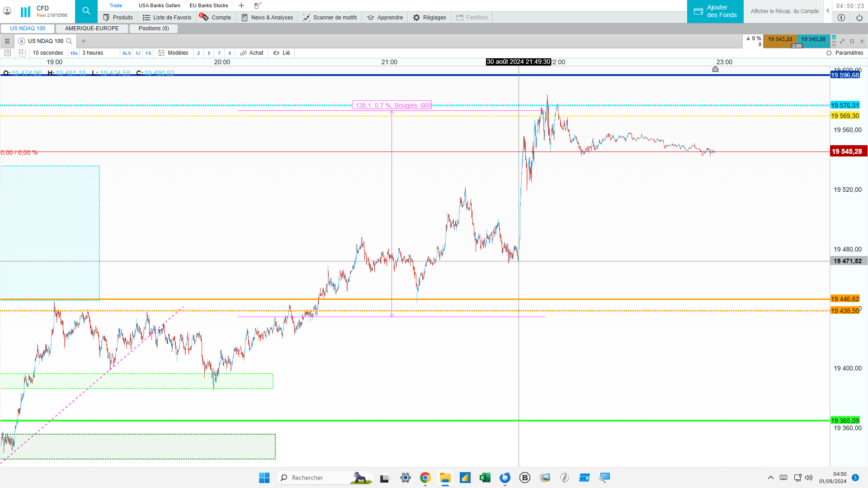Select the US NDAQ 100 page tab
The width and height of the screenshot is (868, 488).
(28, 28)
